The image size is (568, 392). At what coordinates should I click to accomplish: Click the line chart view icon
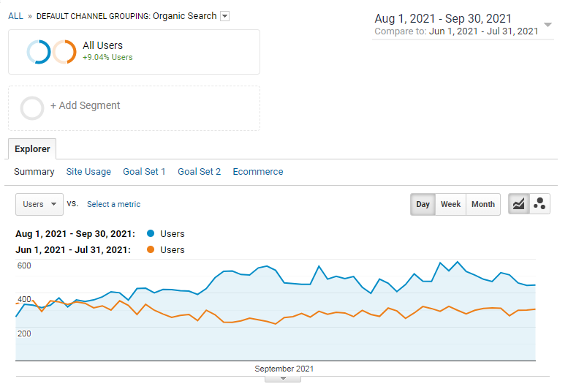[519, 204]
